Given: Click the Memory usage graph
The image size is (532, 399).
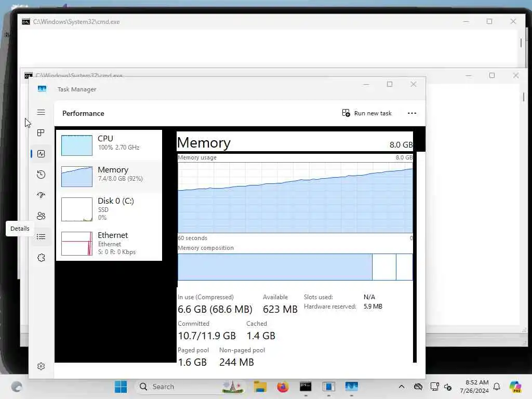Looking at the screenshot, I should pos(295,197).
